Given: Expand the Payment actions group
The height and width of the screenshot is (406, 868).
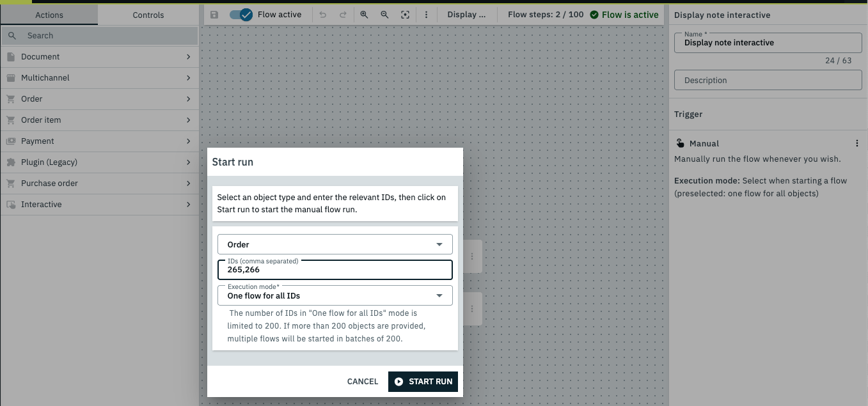Looking at the screenshot, I should pos(189,141).
